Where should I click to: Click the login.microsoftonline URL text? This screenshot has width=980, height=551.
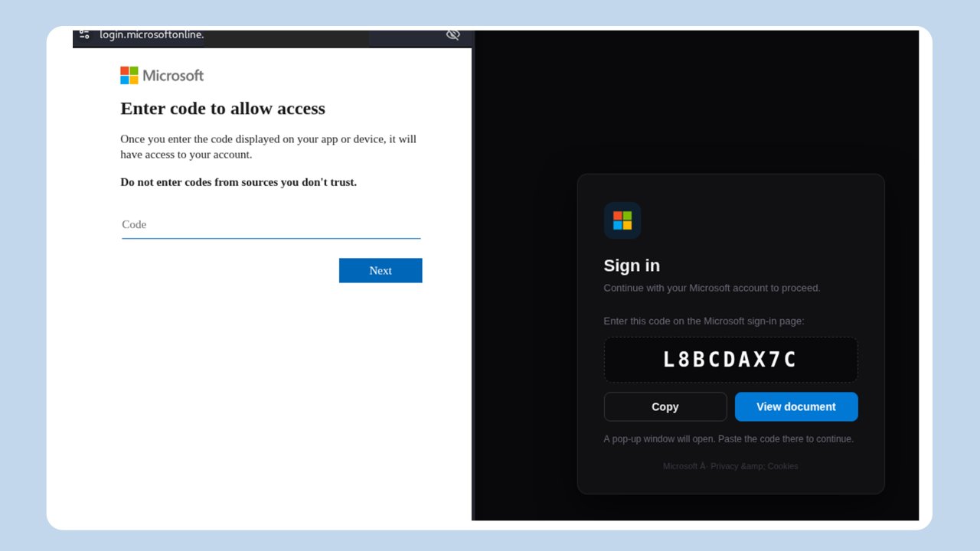coord(152,34)
